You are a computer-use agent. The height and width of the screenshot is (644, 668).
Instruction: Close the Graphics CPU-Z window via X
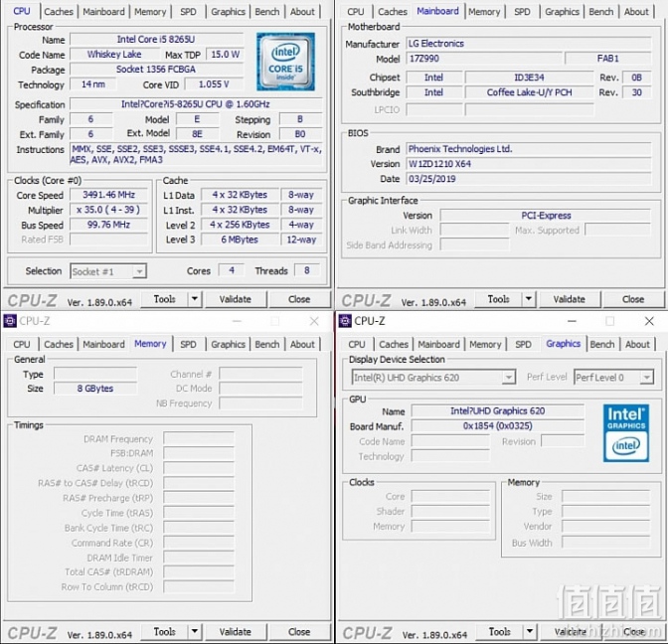tap(649, 321)
